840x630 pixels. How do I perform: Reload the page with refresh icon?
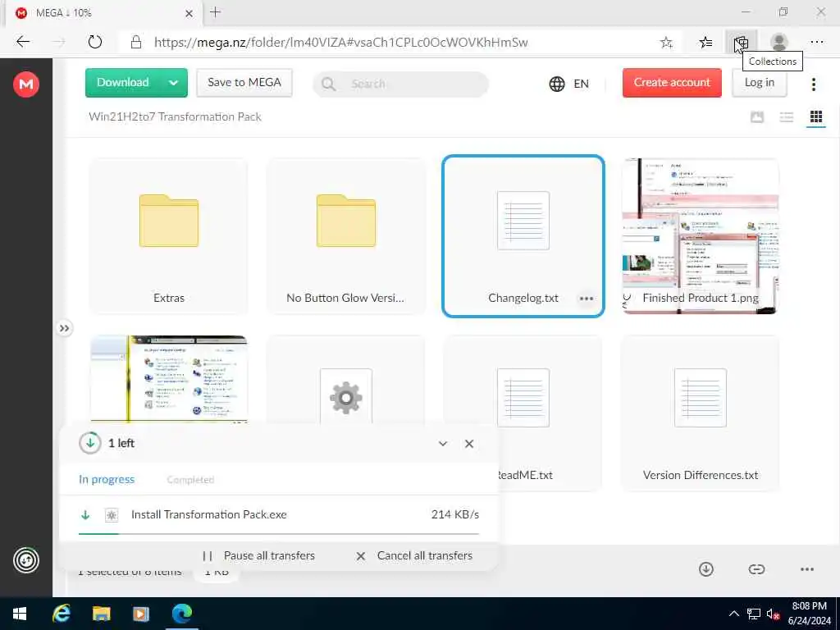(95, 42)
